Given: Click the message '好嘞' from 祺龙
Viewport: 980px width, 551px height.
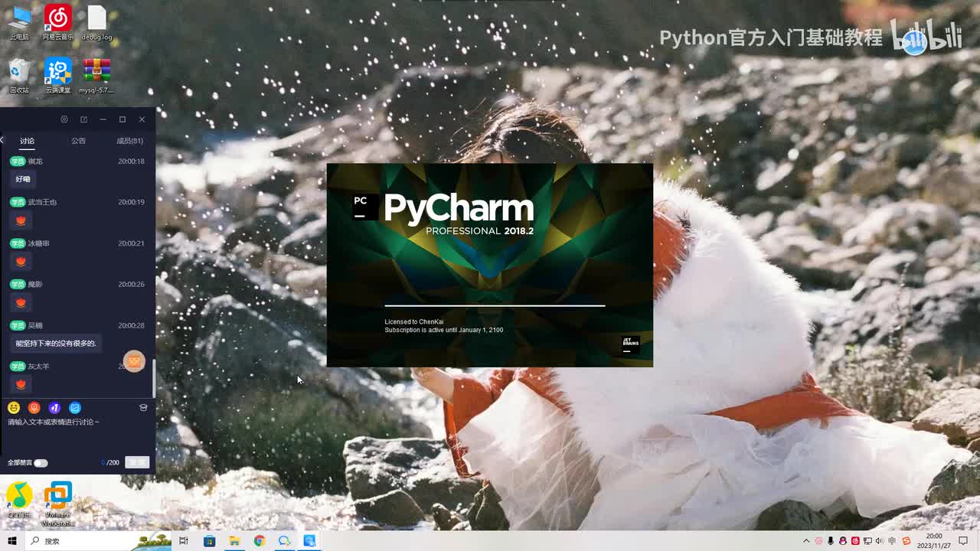Looking at the screenshot, I should pyautogui.click(x=23, y=179).
